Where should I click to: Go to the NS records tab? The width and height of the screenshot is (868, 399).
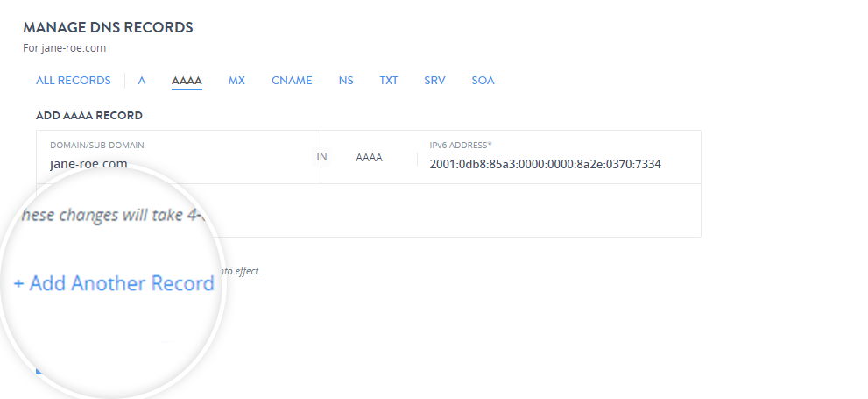346,81
